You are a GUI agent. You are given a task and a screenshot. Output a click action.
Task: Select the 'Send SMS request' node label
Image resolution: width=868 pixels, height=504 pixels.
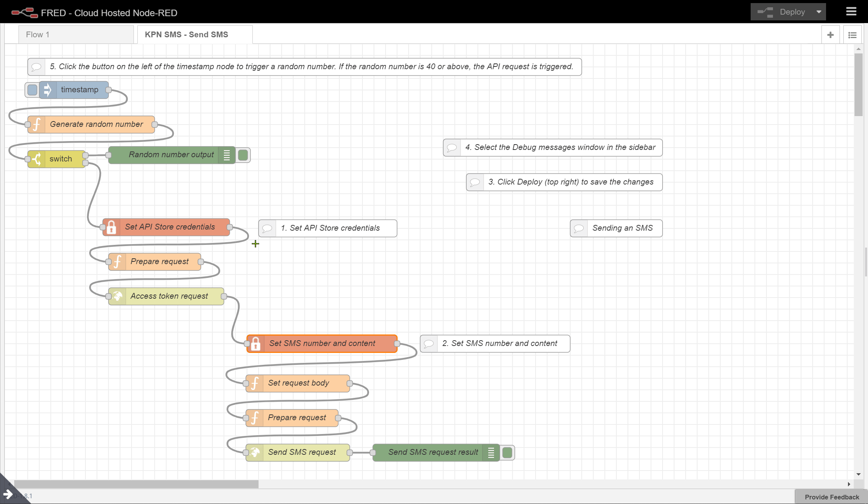pos(302,452)
